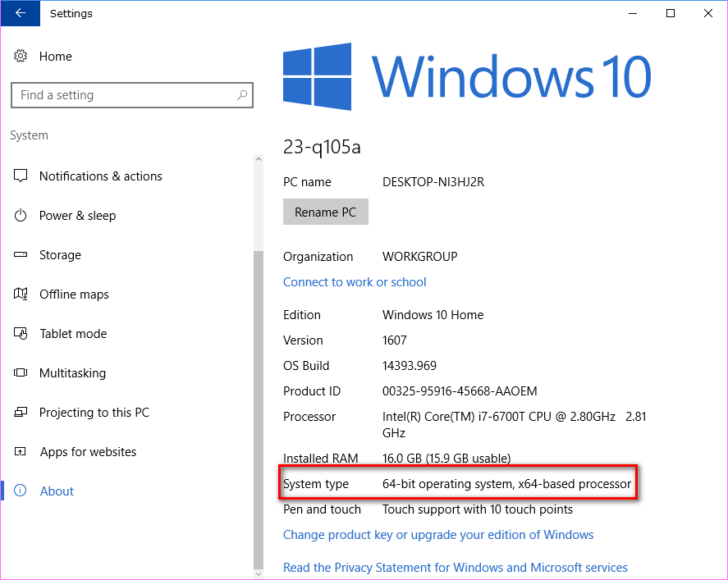728x580 pixels.
Task: Minimize the Settings window
Action: pos(632,13)
